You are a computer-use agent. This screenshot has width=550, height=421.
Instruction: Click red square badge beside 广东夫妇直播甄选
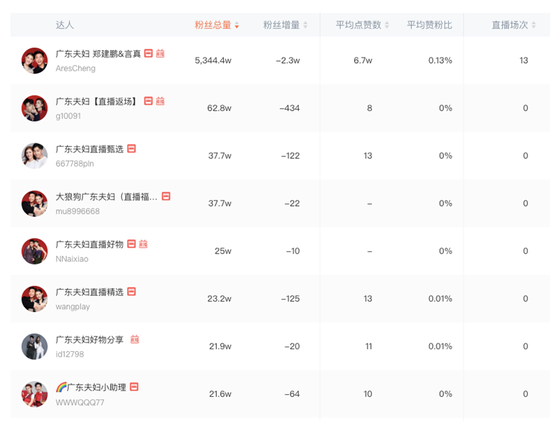click(132, 149)
